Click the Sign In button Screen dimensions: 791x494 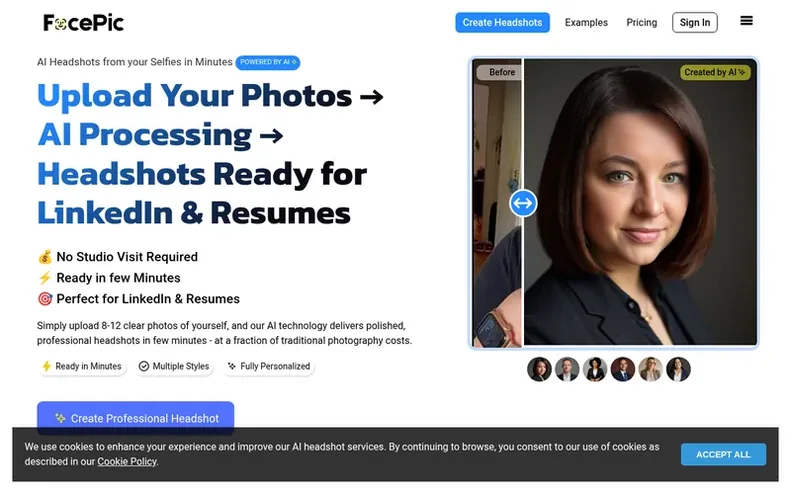click(x=695, y=23)
